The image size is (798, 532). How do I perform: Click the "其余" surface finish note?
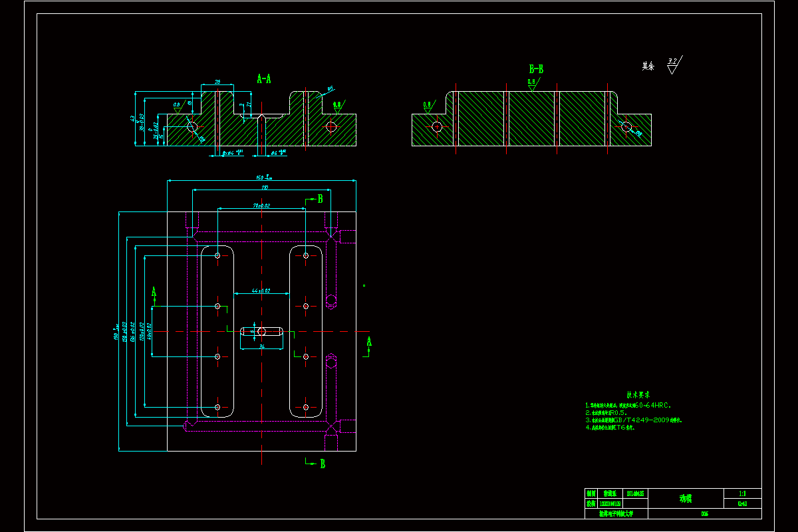click(648, 66)
